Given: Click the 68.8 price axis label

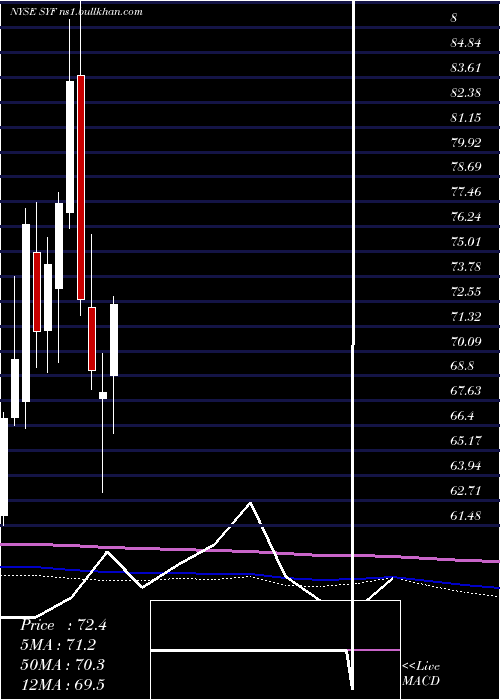Looking at the screenshot, I should (463, 366).
